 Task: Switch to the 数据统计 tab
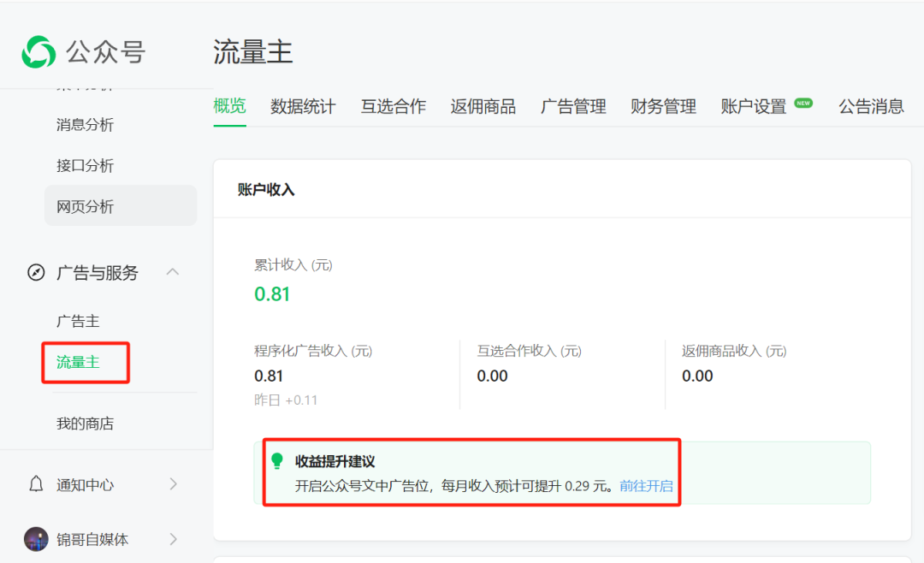[x=303, y=106]
